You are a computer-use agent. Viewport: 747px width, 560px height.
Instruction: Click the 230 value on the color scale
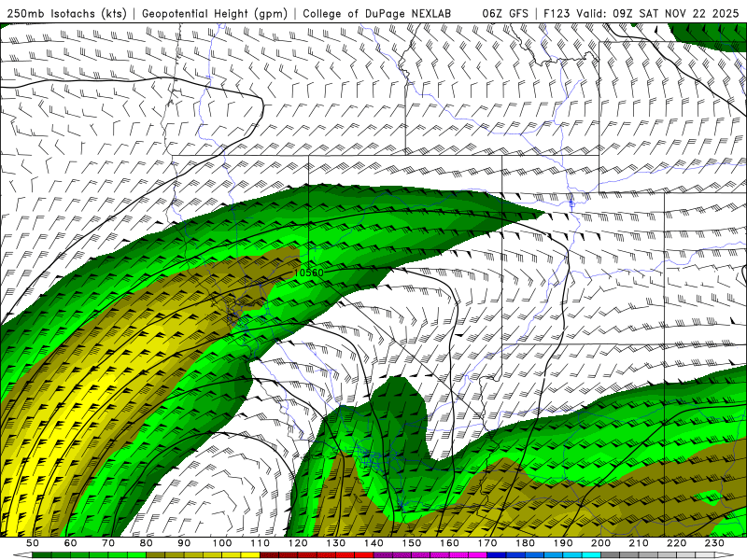tap(714, 543)
